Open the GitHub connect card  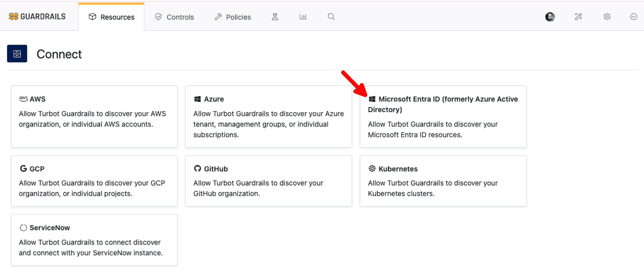pyautogui.click(x=269, y=181)
